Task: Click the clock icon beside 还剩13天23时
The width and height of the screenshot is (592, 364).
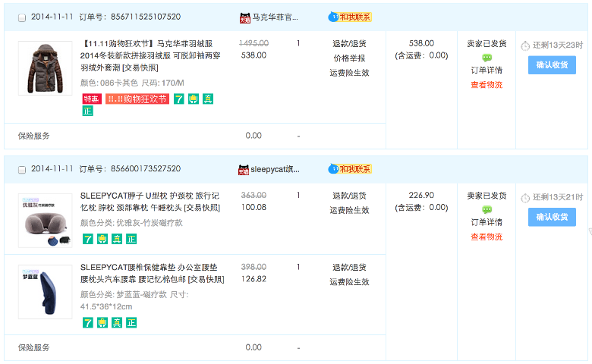Action: 525,46
